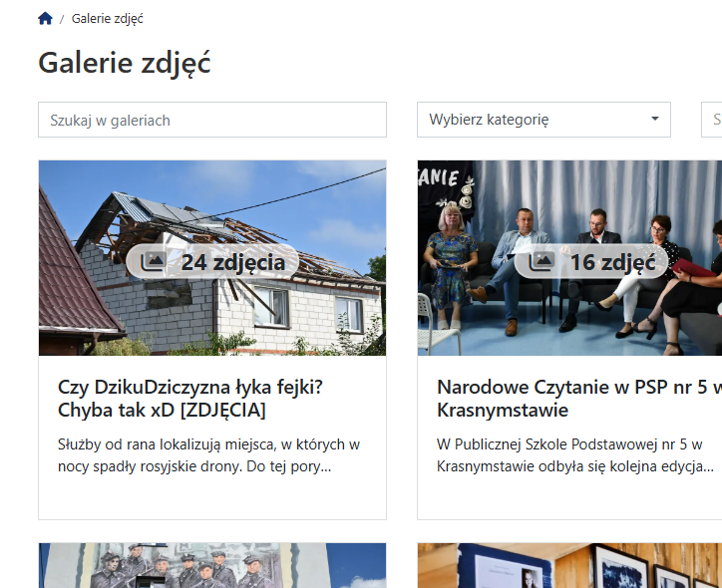Click the 24 zdjęcia badge
Screen dimensions: 722x588
tap(212, 262)
